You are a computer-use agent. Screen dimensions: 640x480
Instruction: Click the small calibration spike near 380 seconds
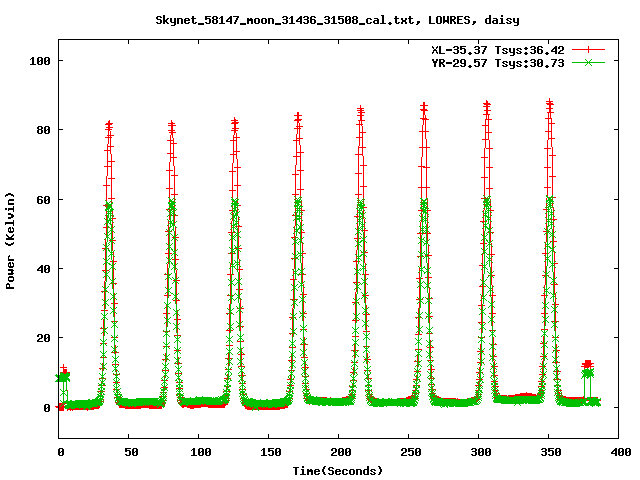coord(588,365)
